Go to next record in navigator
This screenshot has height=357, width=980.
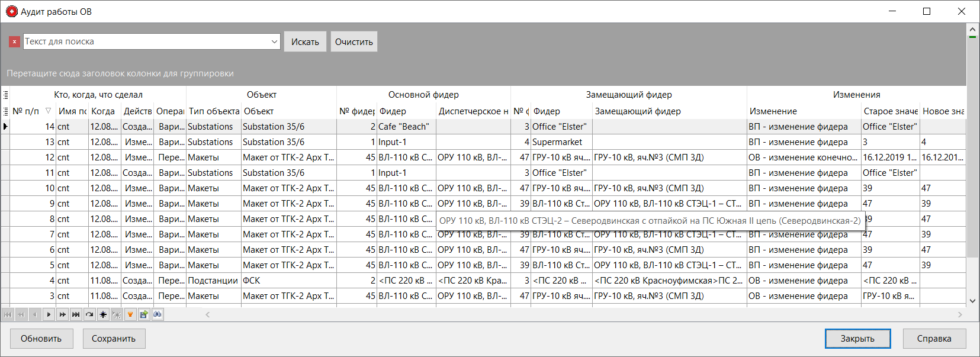point(49,314)
